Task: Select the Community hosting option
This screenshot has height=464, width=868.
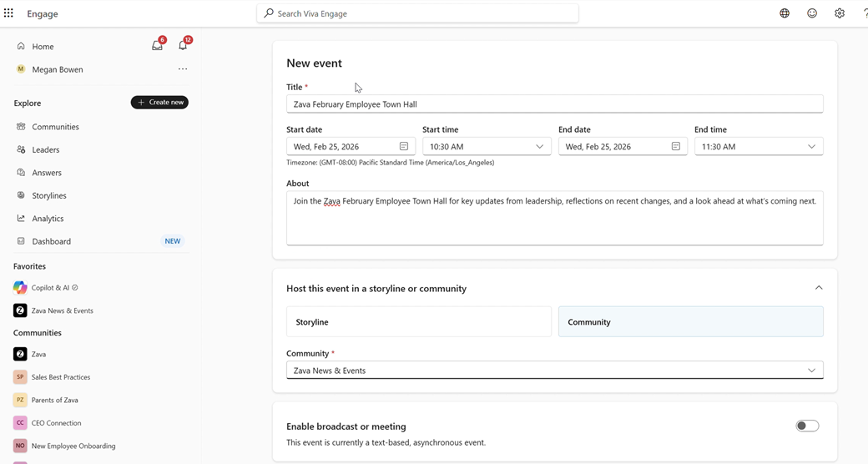Action: pyautogui.click(x=690, y=322)
